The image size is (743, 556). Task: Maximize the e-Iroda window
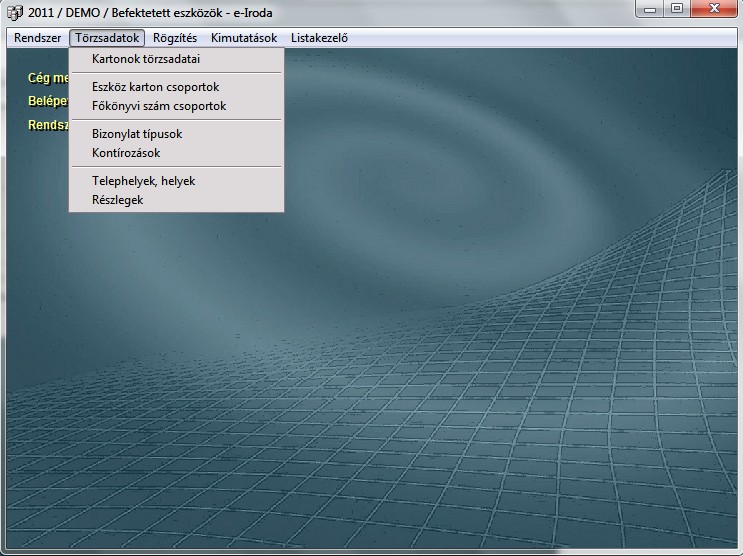[x=678, y=10]
